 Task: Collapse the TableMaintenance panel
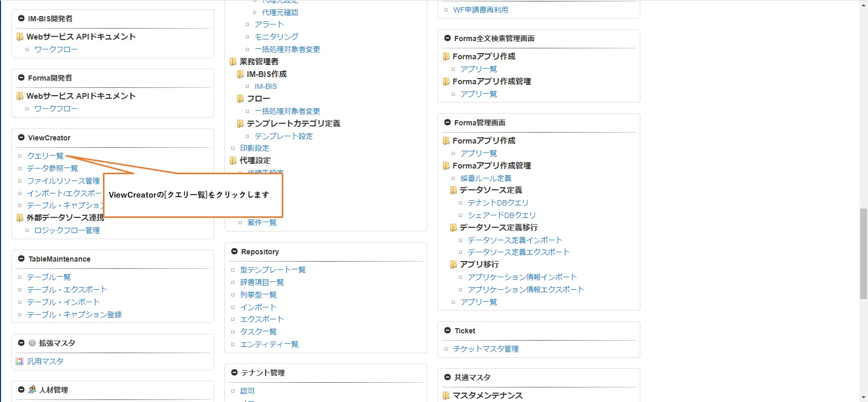[x=21, y=259]
